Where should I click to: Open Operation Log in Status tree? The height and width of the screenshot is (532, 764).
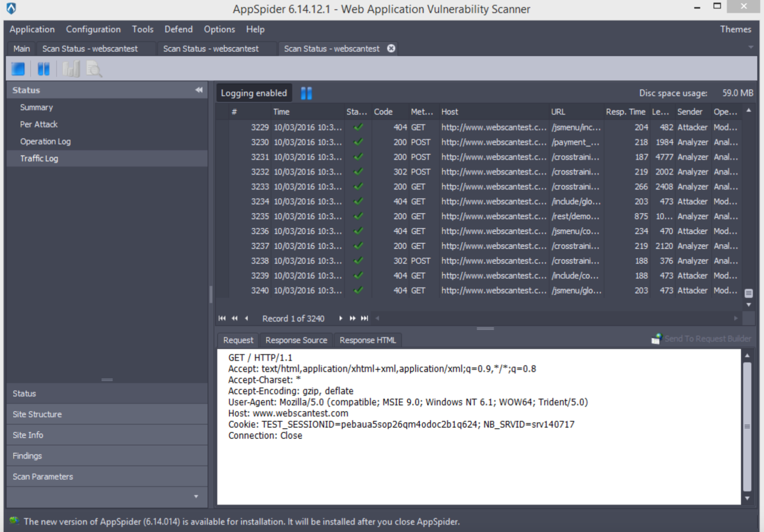click(45, 142)
